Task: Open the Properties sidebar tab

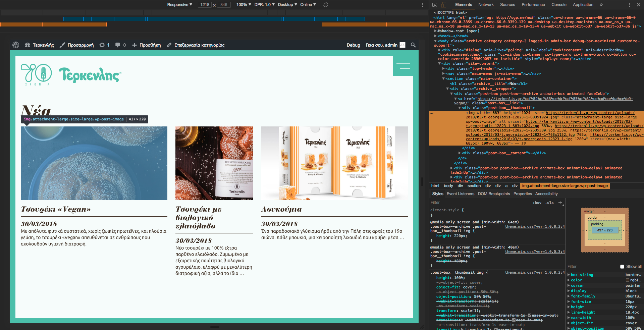Action: click(523, 194)
